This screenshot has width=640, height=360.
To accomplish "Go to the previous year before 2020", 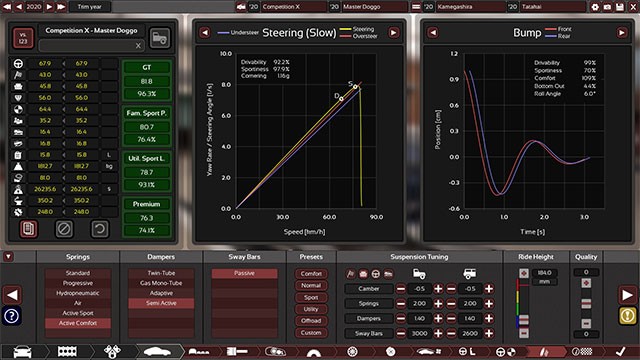I will 19,7.
